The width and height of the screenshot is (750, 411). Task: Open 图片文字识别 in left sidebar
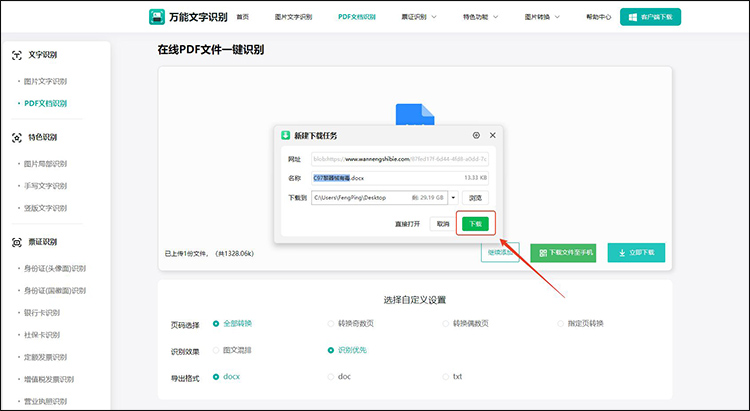point(45,81)
